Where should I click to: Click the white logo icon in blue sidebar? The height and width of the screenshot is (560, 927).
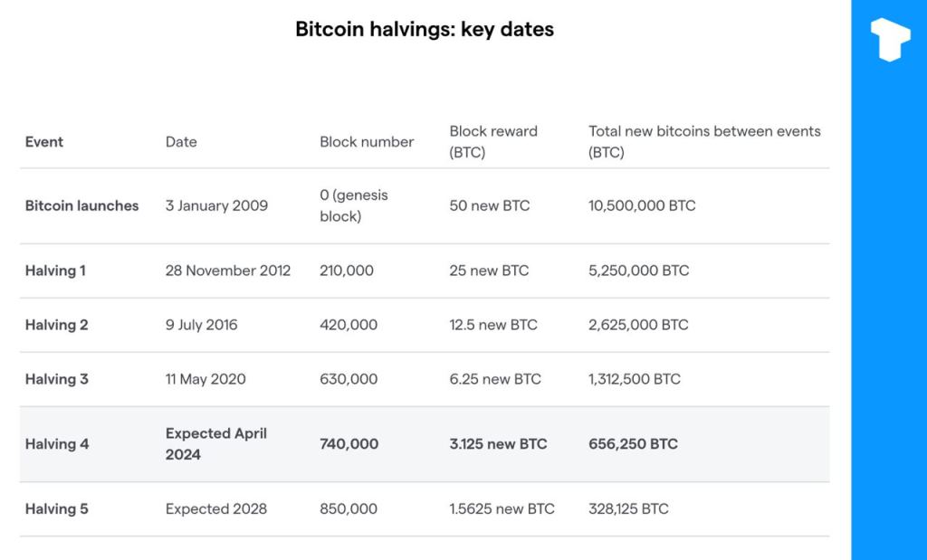pyautogui.click(x=889, y=40)
